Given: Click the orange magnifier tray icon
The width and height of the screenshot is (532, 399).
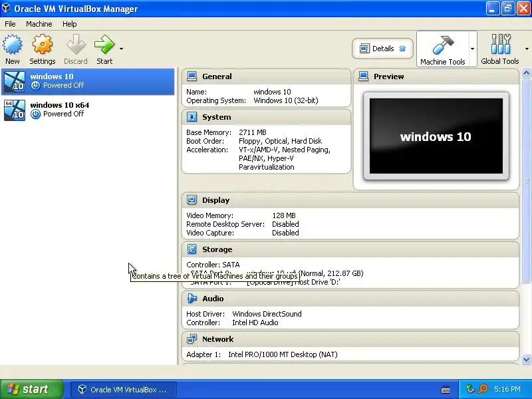Looking at the screenshot, I should click(483, 389).
